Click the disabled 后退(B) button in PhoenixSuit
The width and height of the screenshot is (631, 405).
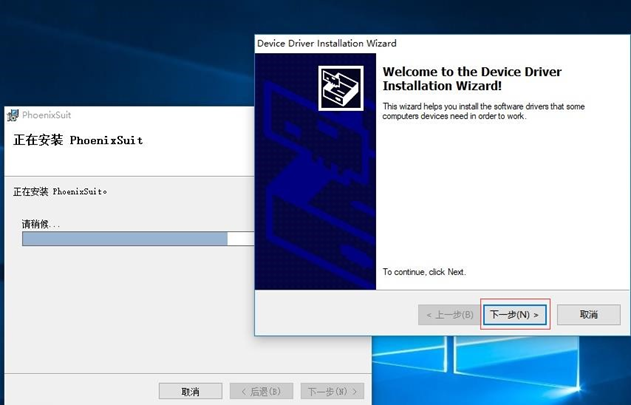(x=261, y=391)
